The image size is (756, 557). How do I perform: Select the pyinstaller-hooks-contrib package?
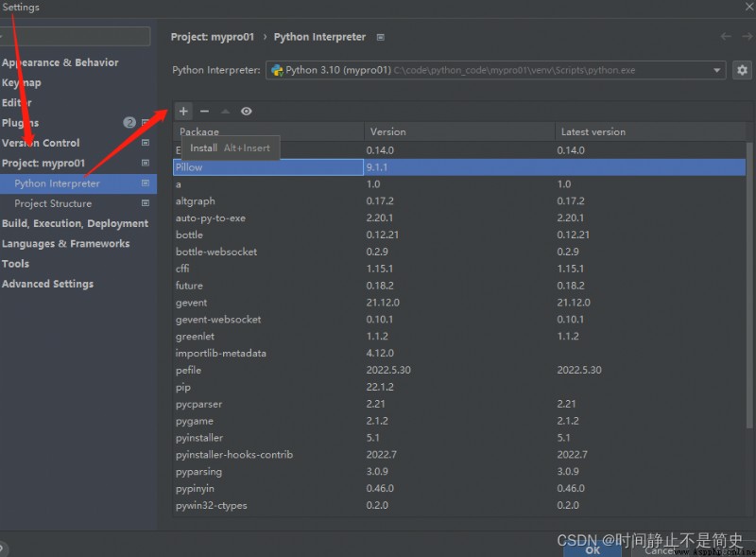coord(459,454)
